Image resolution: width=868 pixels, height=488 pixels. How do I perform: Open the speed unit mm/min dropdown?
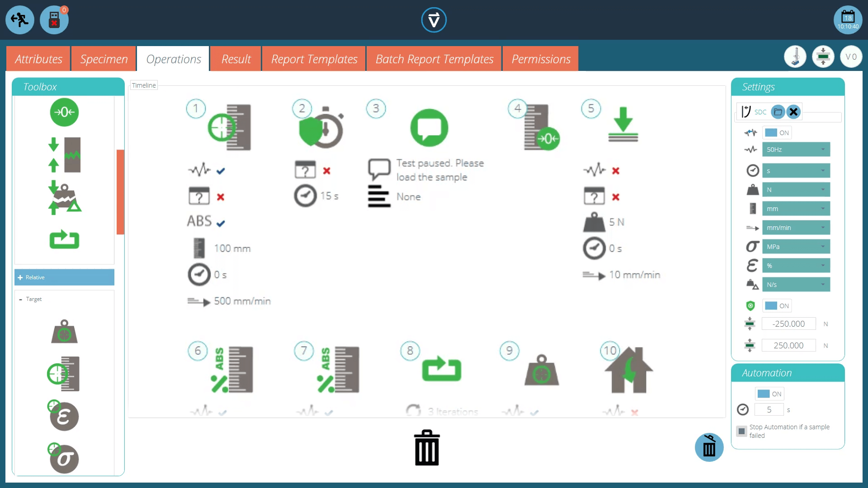pos(796,228)
